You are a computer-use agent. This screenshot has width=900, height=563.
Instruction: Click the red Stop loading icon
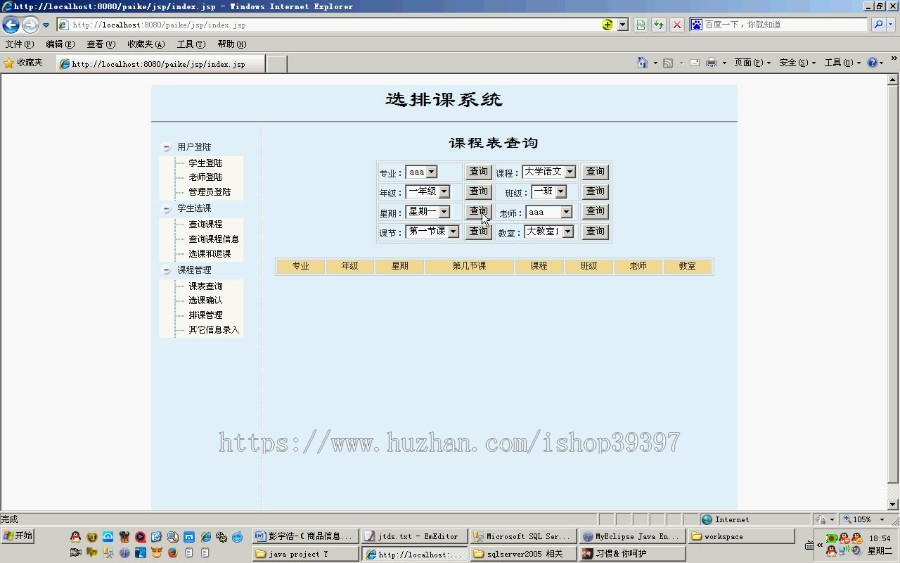pos(677,25)
